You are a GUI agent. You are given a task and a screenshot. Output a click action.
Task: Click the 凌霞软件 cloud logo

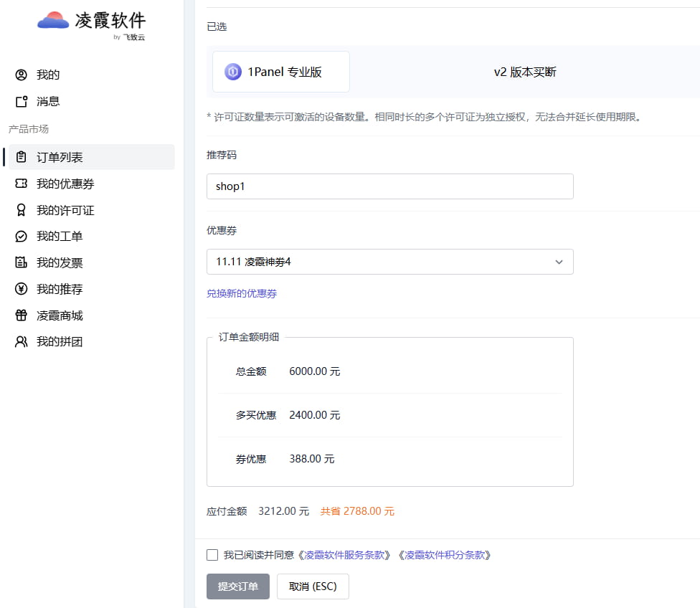[52, 21]
